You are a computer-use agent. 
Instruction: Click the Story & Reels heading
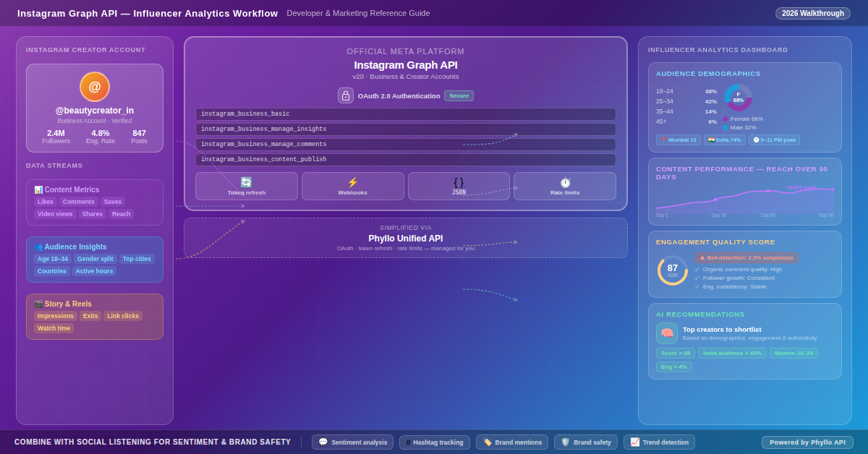63,304
